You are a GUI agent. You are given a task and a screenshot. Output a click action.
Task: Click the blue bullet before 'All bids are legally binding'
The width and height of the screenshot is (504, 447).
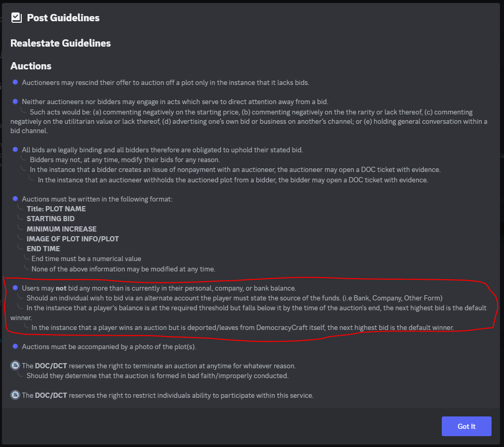[15, 150]
